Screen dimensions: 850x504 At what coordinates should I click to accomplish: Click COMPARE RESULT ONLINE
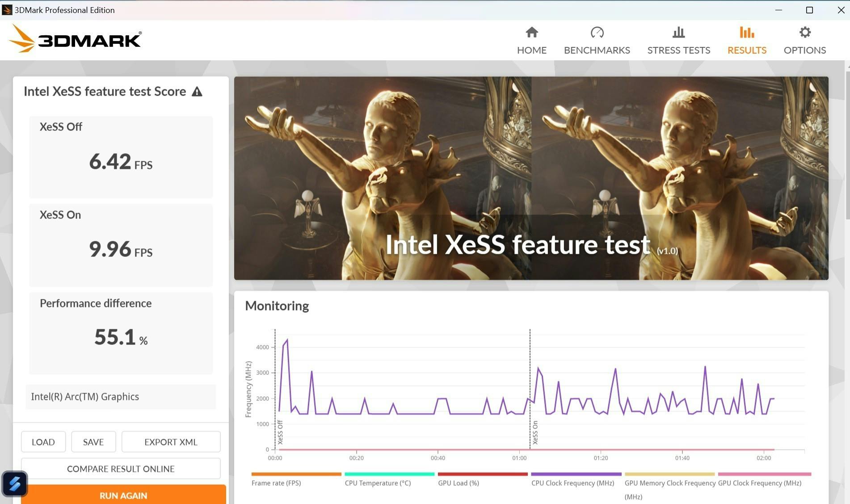(x=121, y=469)
